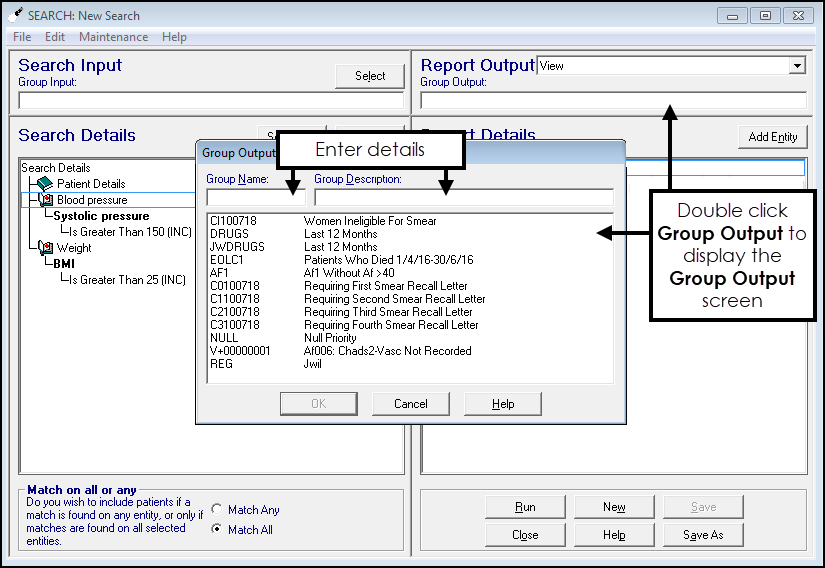The height and width of the screenshot is (568, 825).
Task: Open the Report Output View dropdown
Action: point(797,66)
